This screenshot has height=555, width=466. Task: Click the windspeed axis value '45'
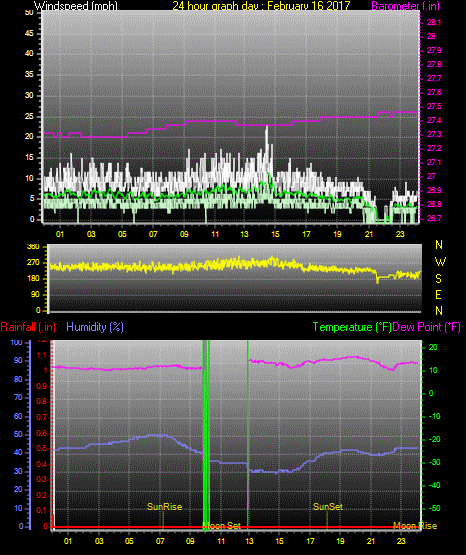29,33
